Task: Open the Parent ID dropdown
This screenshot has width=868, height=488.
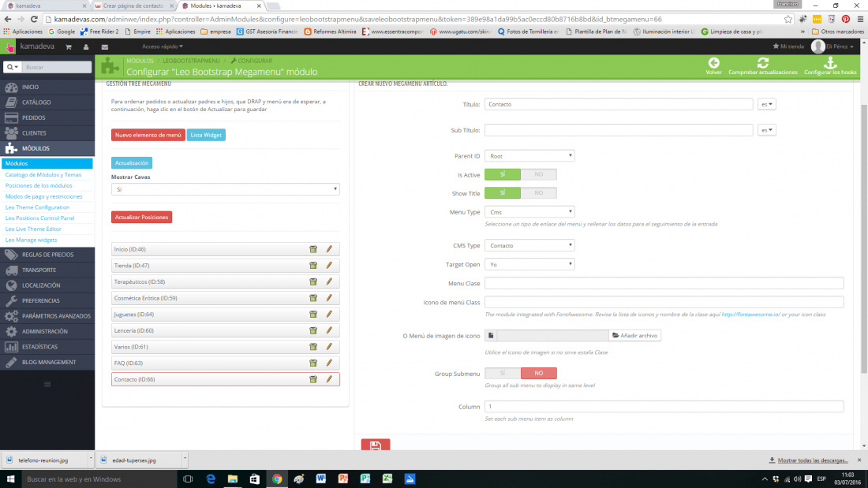Action: [x=529, y=156]
